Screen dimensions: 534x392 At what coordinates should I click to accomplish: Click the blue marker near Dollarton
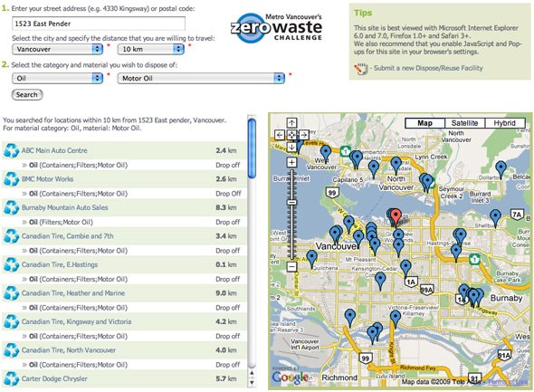[501, 169]
